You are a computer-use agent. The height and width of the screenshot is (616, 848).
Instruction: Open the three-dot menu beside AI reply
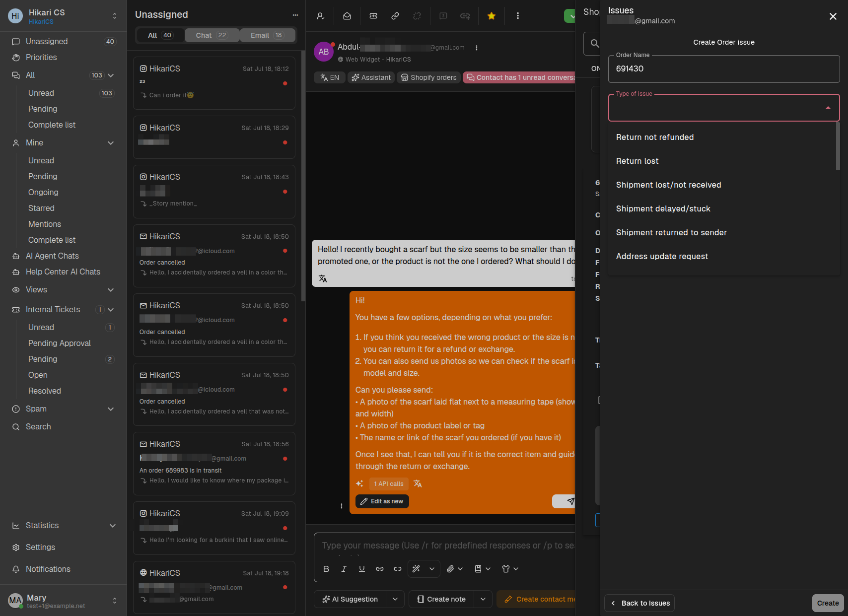(x=342, y=506)
